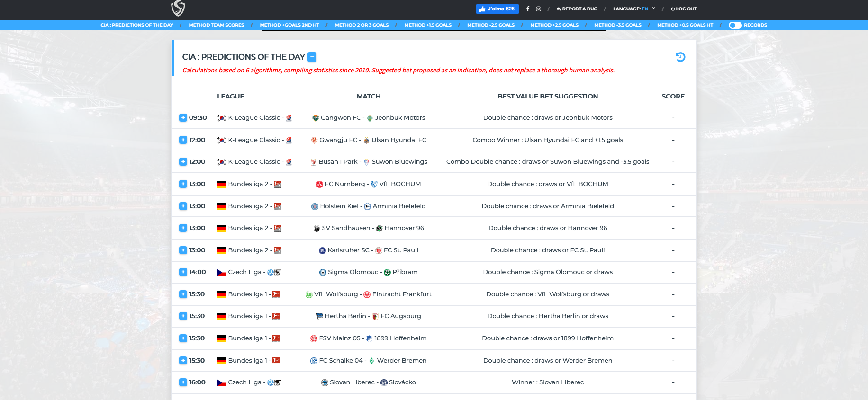Expand the FC Schalke 04 row
The width and height of the screenshot is (868, 400).
183,360
